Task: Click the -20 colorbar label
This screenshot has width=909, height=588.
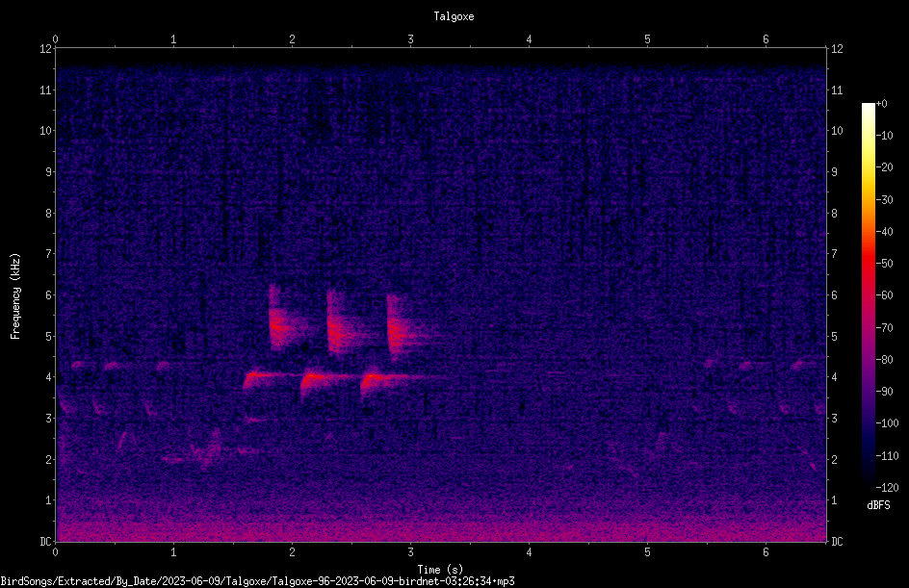Action: 884,167
